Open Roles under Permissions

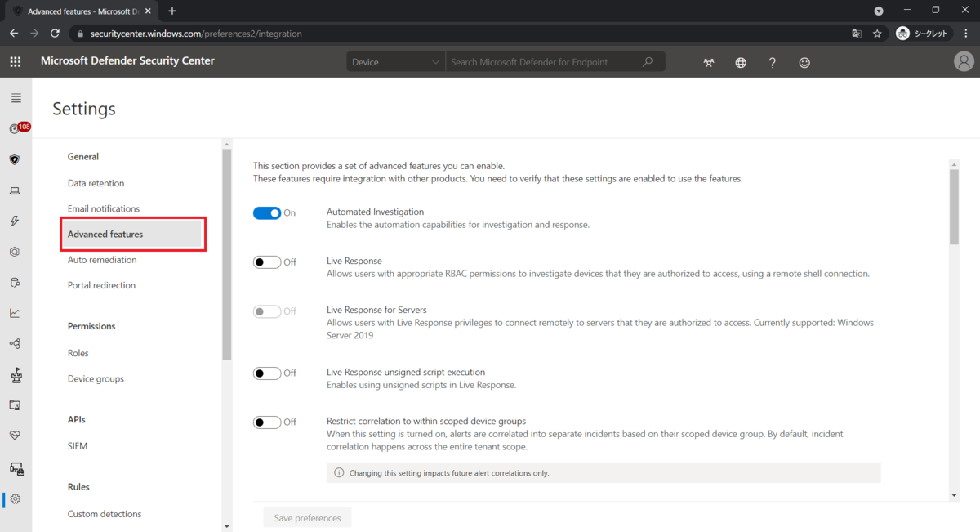[x=78, y=353]
